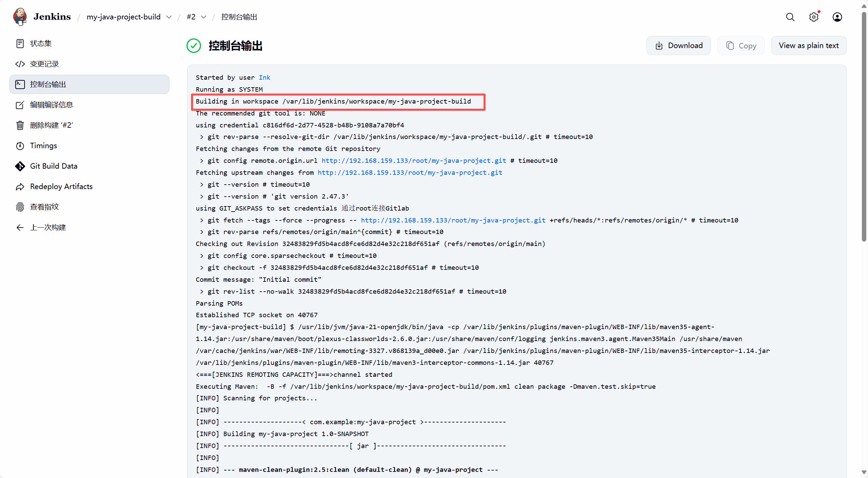Image resolution: width=868 pixels, height=478 pixels.
Task: Click the Download button
Action: [x=678, y=46]
